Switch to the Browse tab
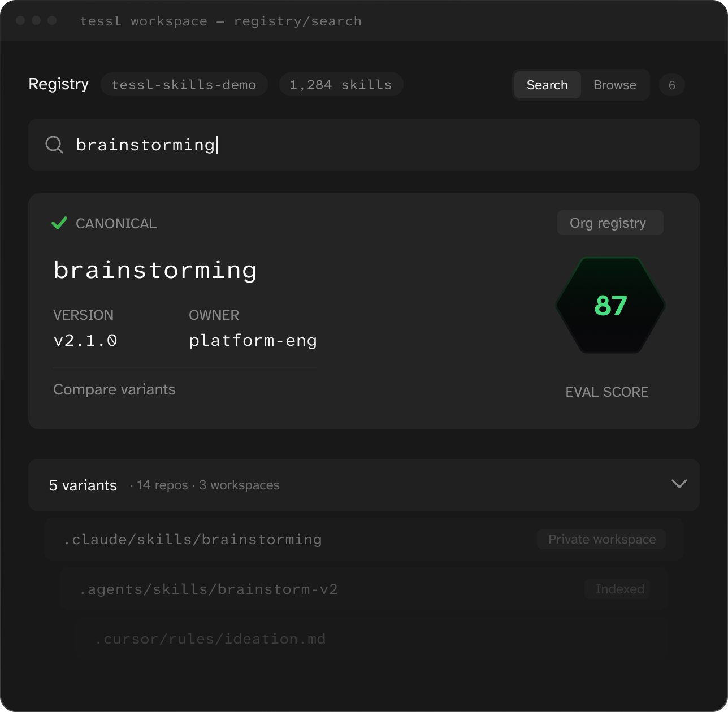 (x=615, y=85)
